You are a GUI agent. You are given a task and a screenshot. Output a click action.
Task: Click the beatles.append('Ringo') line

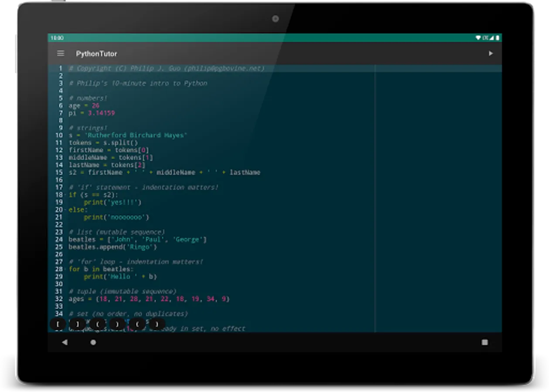(x=113, y=247)
